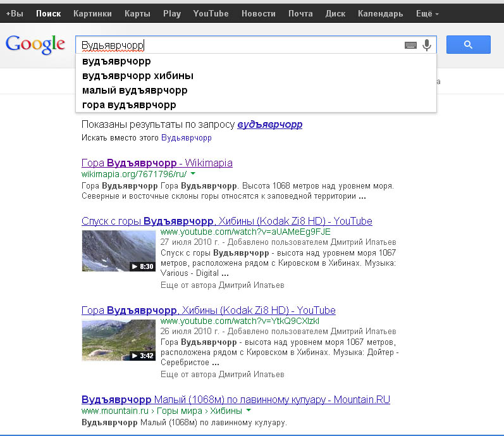This screenshot has height=436, width=504.
Task: Open 'Гора Вудъяврчорр - Wikimapia' result
Action: pos(157,163)
